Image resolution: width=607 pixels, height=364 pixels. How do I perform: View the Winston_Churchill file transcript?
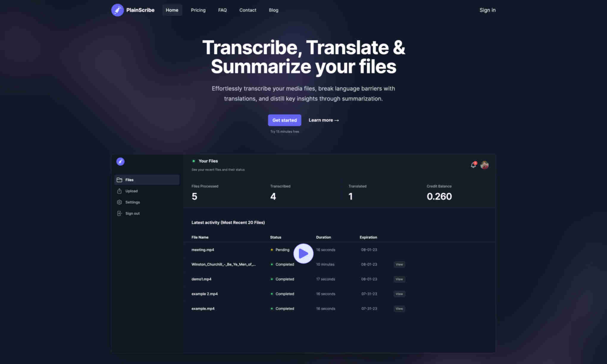pos(399,264)
